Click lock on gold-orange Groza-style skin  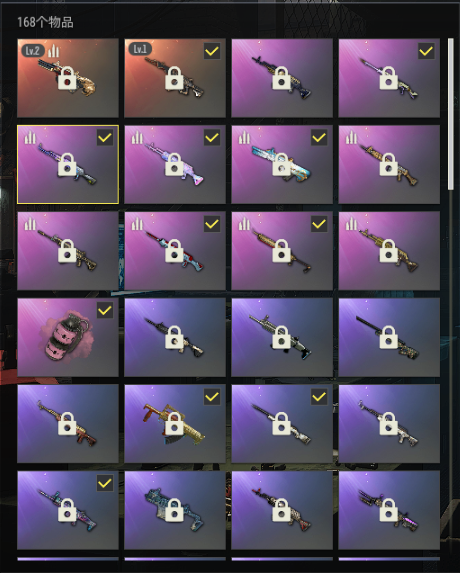pos(175,424)
